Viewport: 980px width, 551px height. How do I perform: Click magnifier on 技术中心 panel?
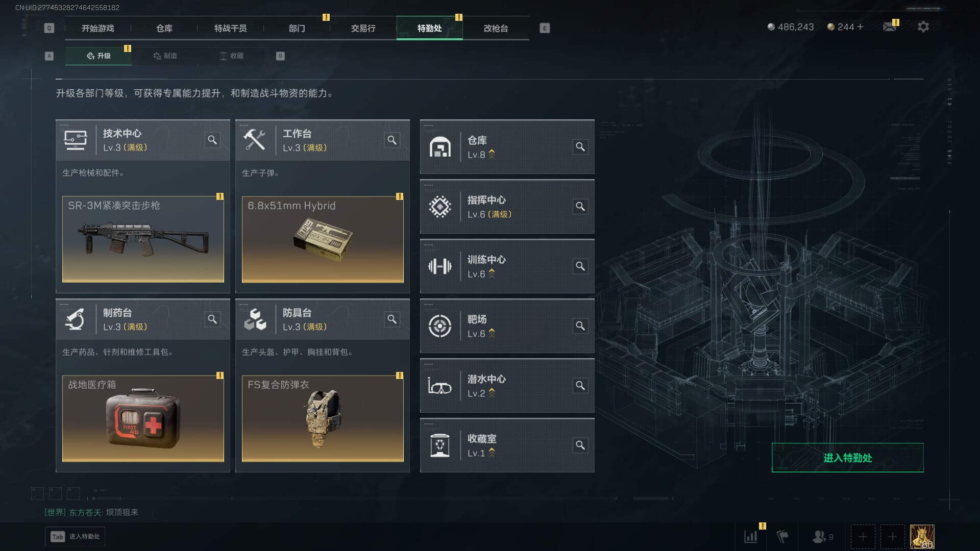point(212,140)
